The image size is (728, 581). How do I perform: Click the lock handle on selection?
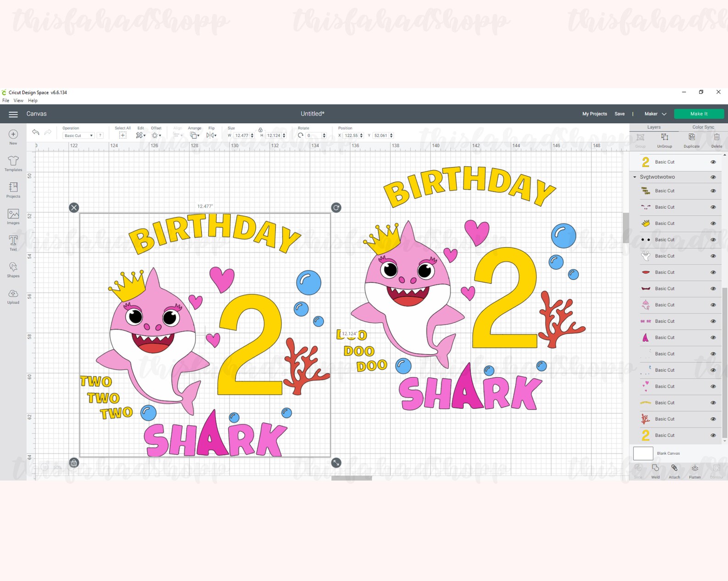point(74,463)
